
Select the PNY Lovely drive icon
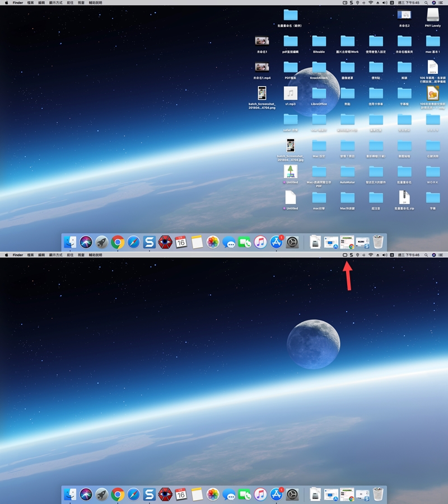click(x=433, y=15)
